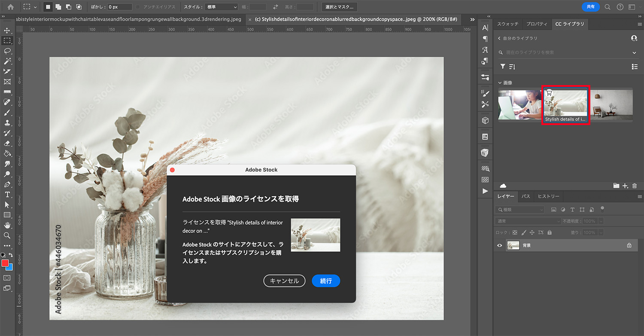Click the invite user icon in library
644x336 pixels.
pyautogui.click(x=634, y=38)
